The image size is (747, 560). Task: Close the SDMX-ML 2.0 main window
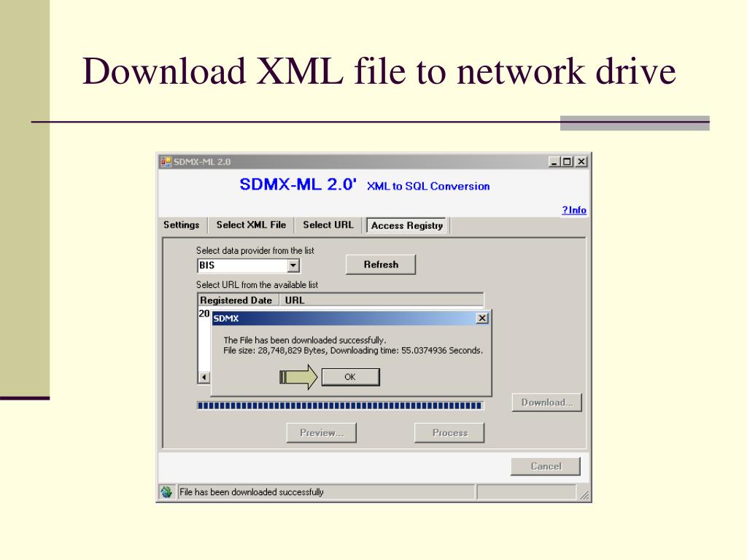click(581, 162)
